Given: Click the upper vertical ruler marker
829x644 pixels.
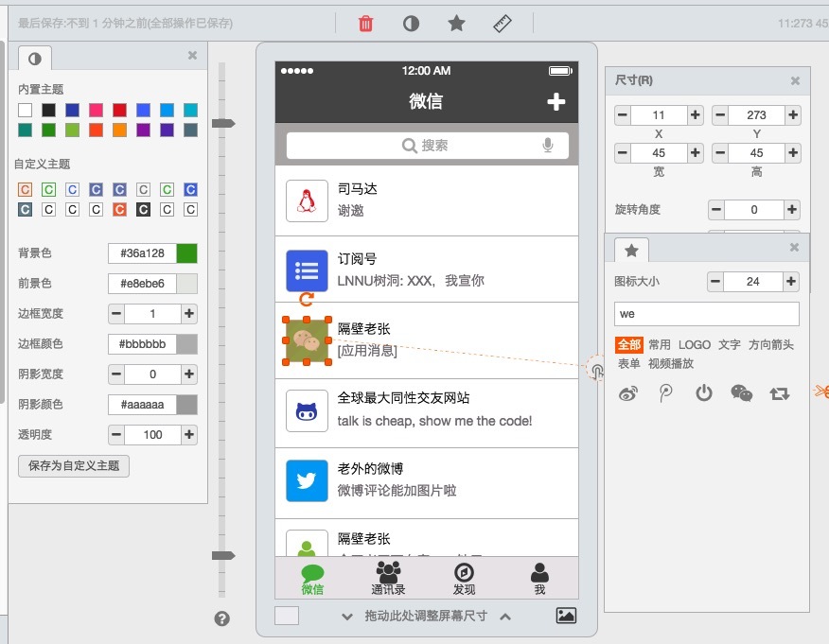Looking at the screenshot, I should click(223, 123).
